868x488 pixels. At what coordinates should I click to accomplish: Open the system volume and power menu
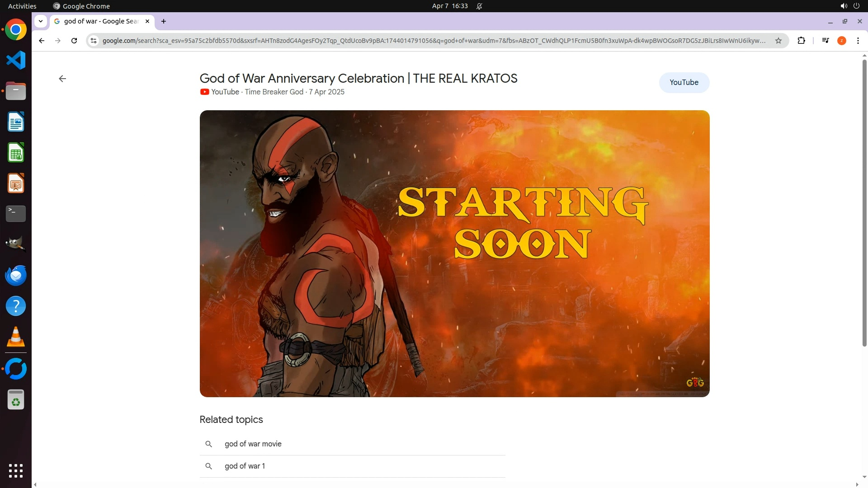tap(849, 6)
